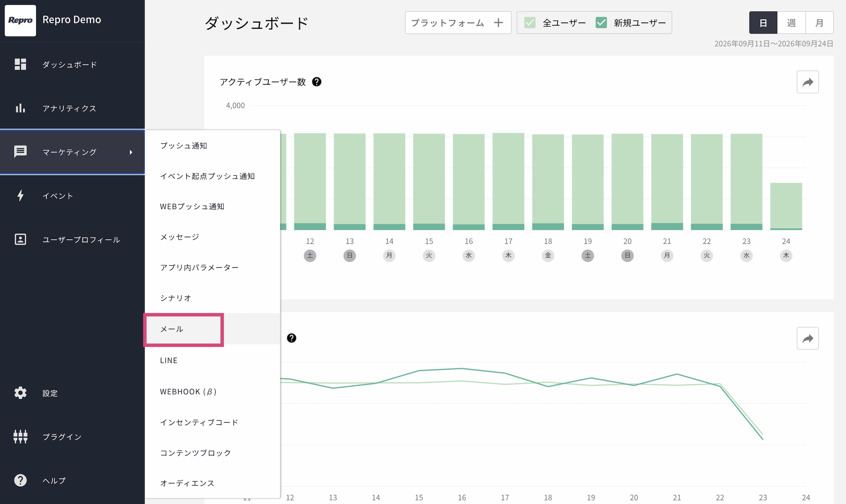Open the ダッシュボード sidebar icon
846x504 pixels.
(20, 64)
